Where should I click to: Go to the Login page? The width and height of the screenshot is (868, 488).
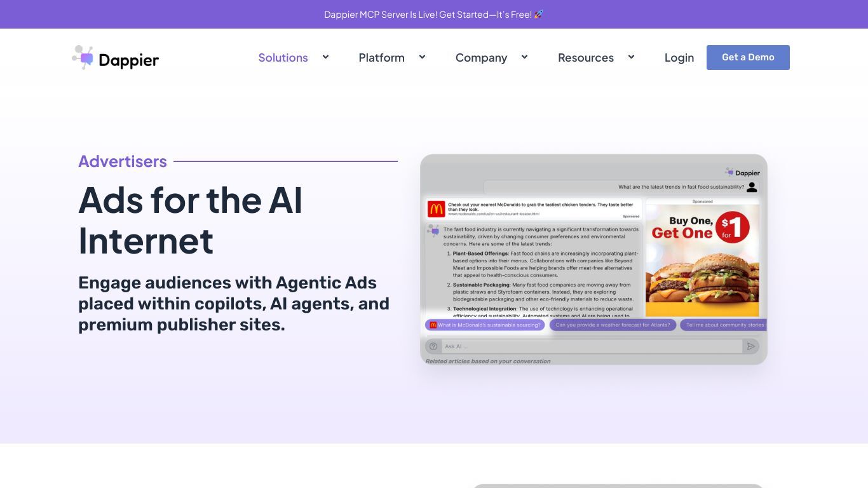pos(679,58)
